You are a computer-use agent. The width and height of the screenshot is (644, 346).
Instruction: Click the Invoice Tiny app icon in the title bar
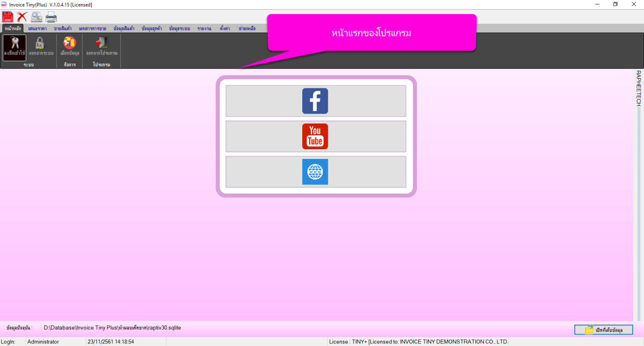coord(4,4)
